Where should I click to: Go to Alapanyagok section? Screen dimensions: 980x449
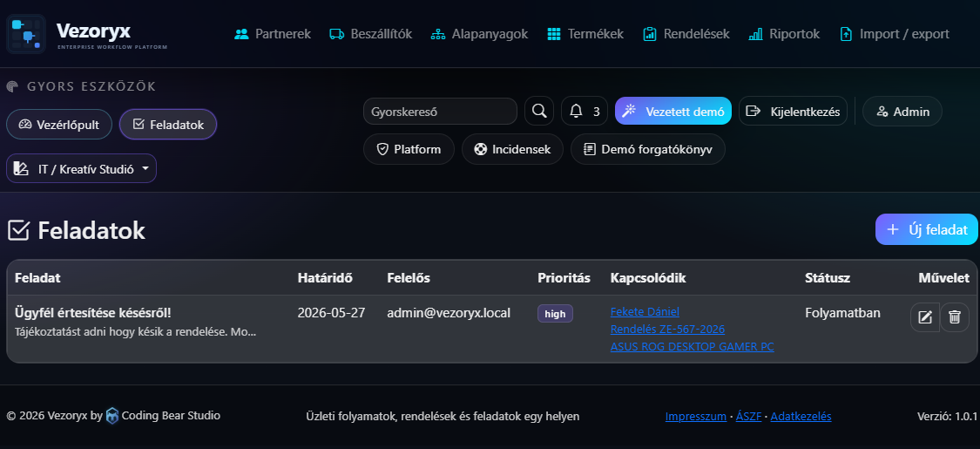(479, 34)
